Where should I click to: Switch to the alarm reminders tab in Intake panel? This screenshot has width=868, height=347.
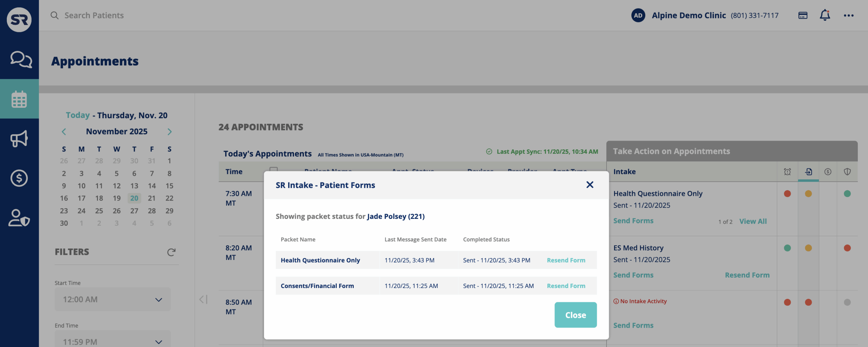[x=787, y=172]
